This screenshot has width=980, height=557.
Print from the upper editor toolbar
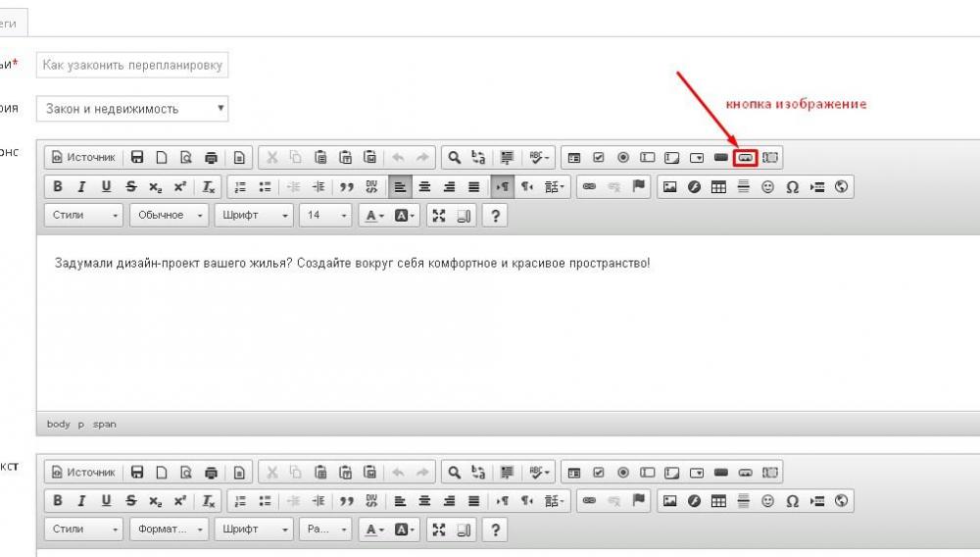211,157
